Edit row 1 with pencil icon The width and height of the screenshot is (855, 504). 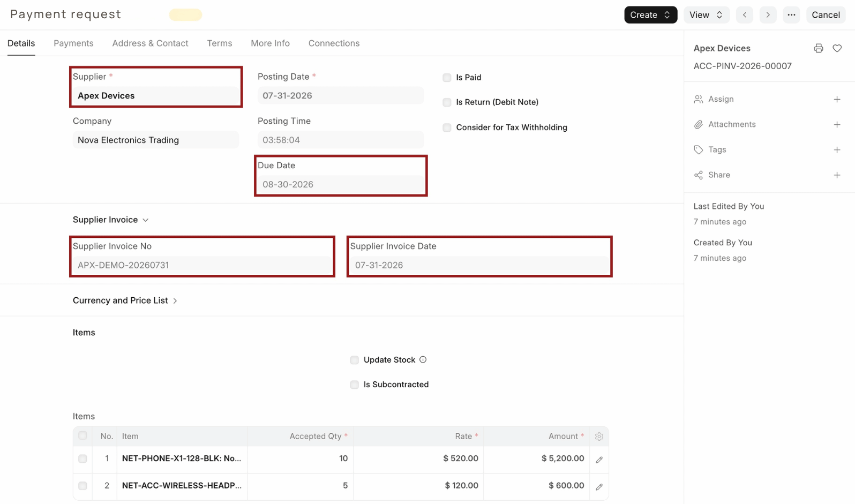tap(599, 460)
